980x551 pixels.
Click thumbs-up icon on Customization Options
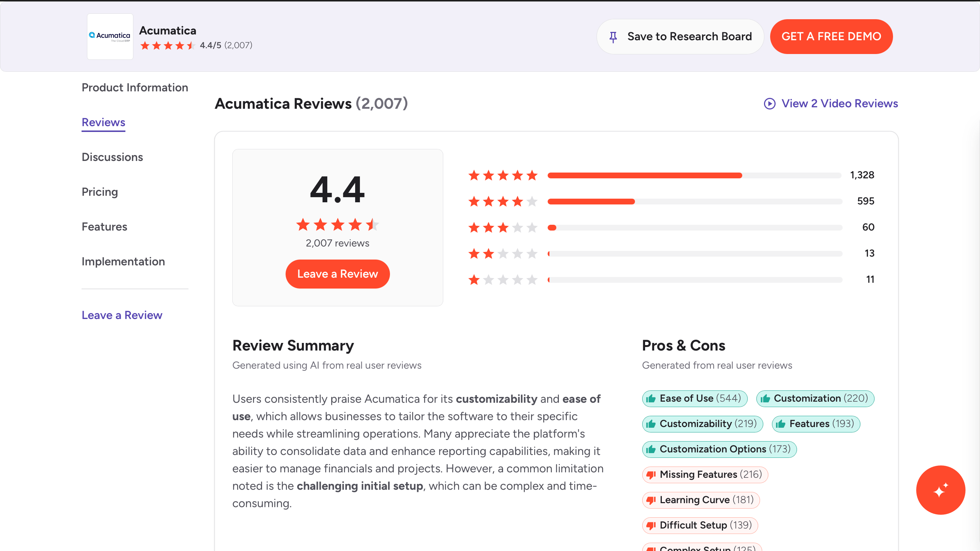(651, 449)
